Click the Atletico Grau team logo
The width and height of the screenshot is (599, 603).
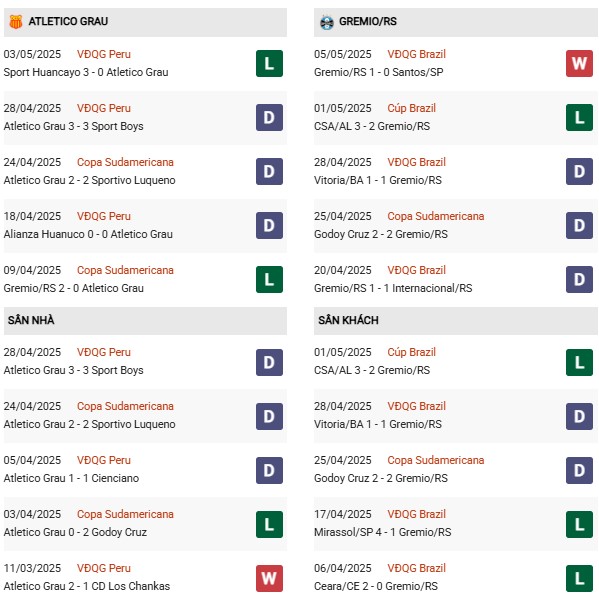(16, 22)
